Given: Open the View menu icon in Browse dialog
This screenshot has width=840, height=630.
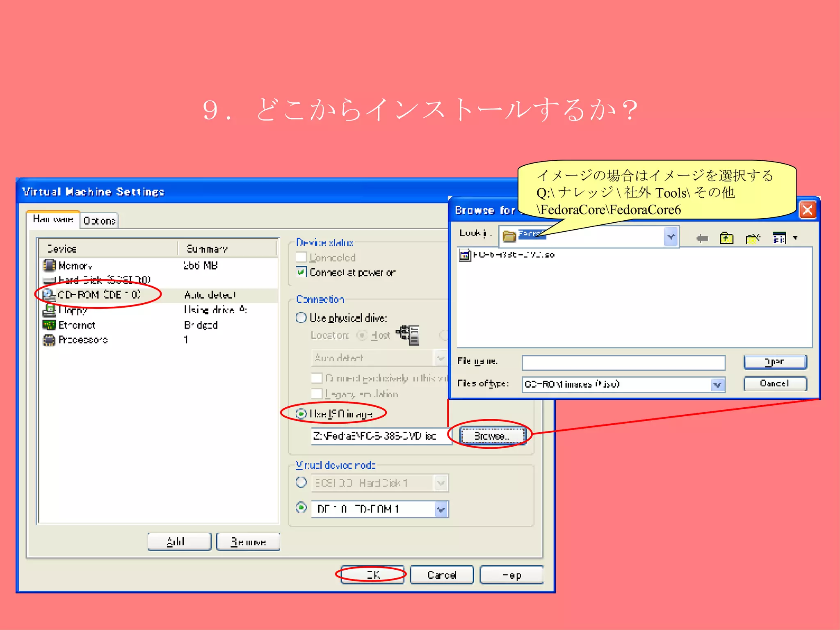Looking at the screenshot, I should (779, 238).
